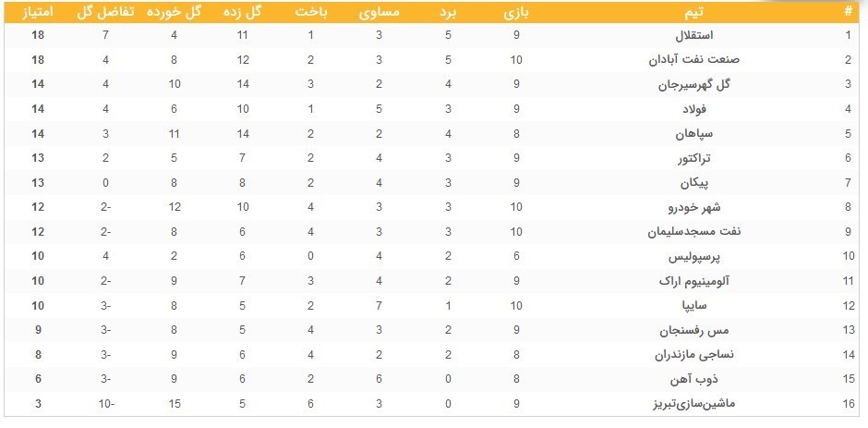Screen dimensions: 868x428
Task: Click the برد (wins) column header
Action: [x=446, y=12]
